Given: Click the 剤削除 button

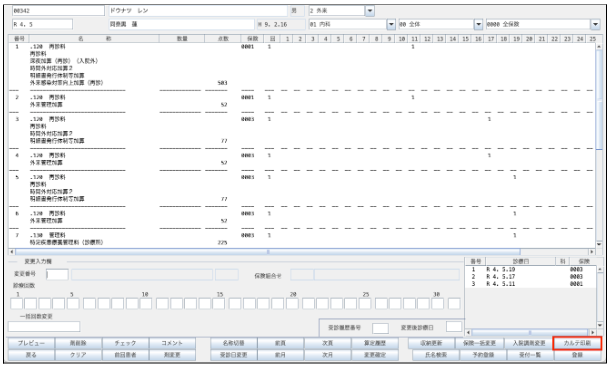Looking at the screenshot, I should [x=78, y=343].
